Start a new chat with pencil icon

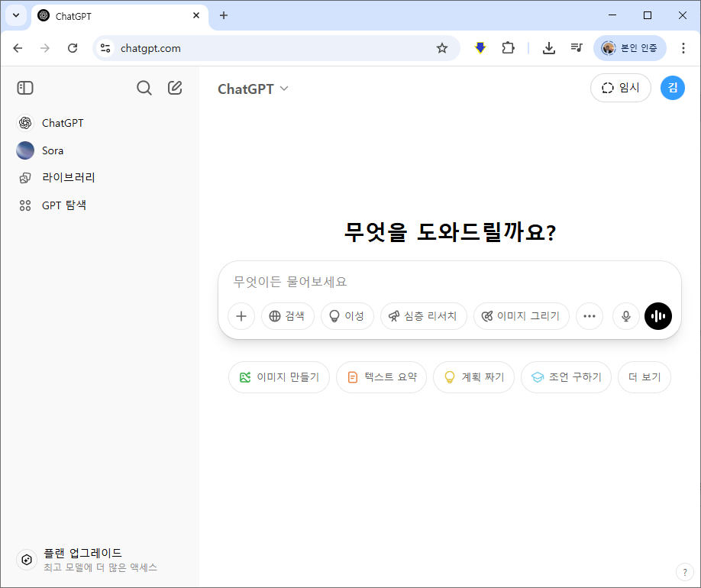coord(175,88)
